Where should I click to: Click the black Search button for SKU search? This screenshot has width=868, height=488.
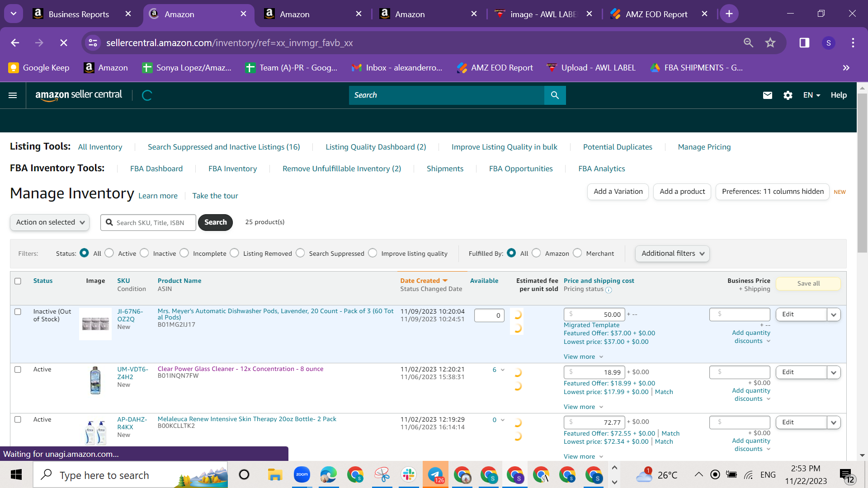click(215, 222)
